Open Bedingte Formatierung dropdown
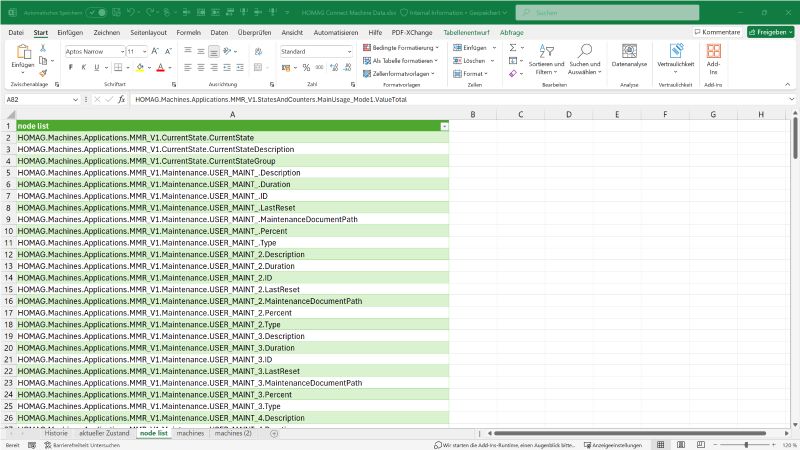The width and height of the screenshot is (800, 450). [x=401, y=47]
